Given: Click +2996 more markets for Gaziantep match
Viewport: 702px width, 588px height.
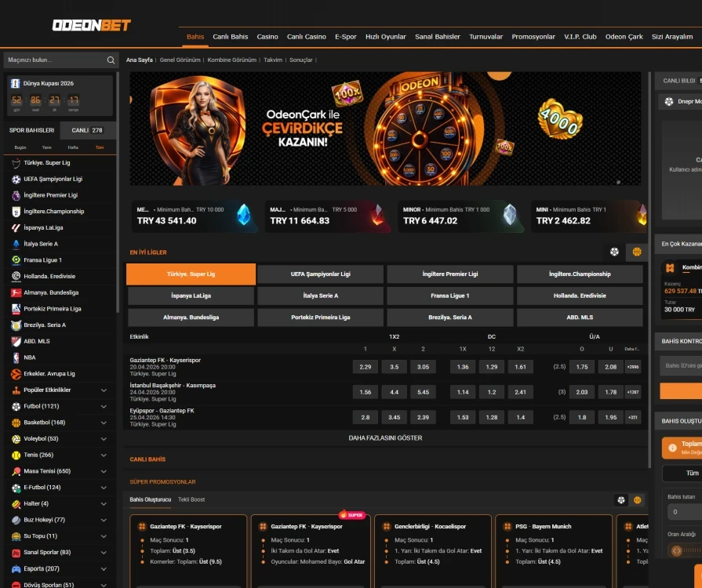Looking at the screenshot, I should [x=633, y=367].
